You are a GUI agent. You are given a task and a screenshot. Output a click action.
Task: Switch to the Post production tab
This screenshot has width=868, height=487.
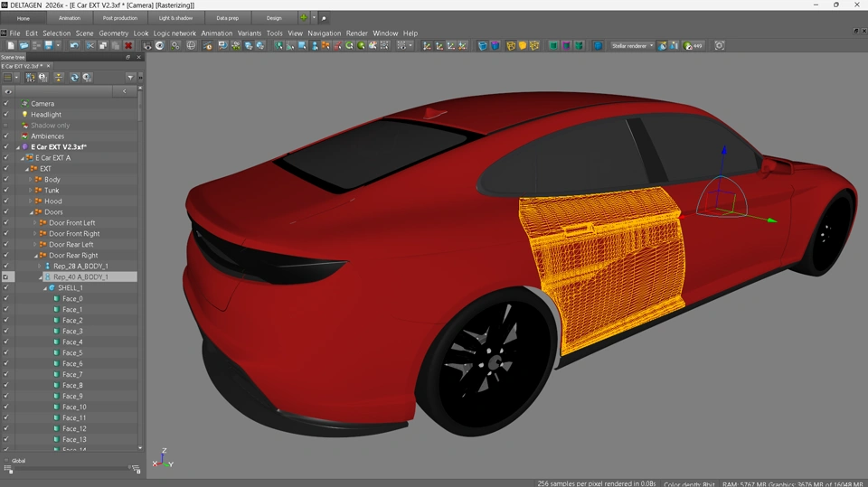point(119,18)
